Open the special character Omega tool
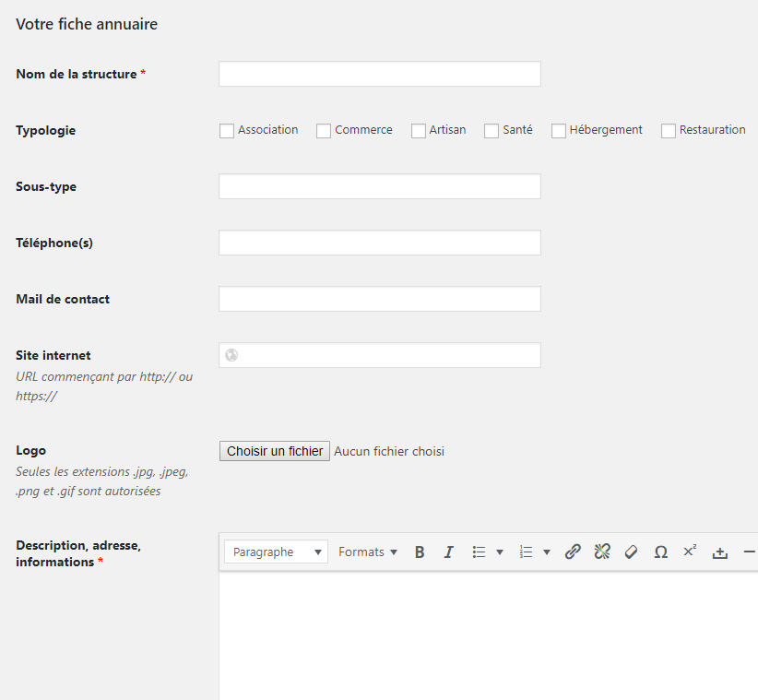This screenshot has height=700, width=758. (660, 552)
